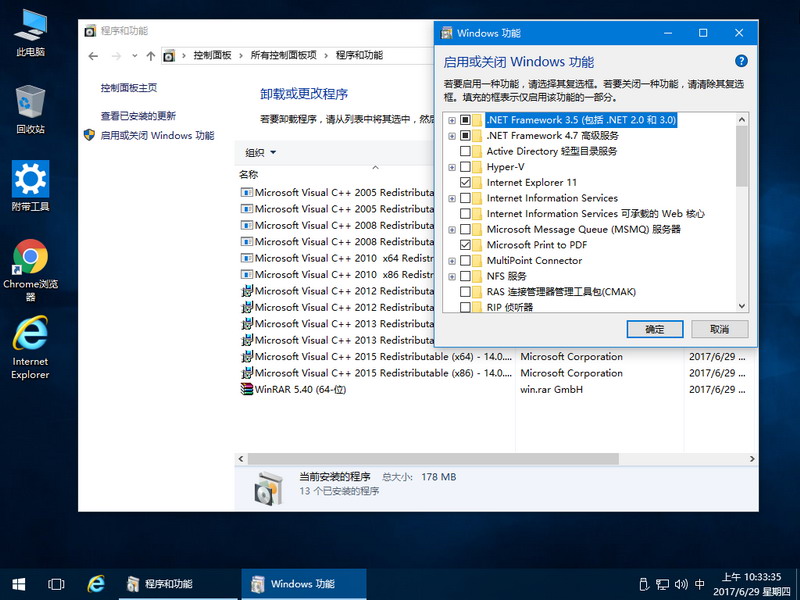Launch Internet Explorer from the taskbar

click(x=96, y=584)
